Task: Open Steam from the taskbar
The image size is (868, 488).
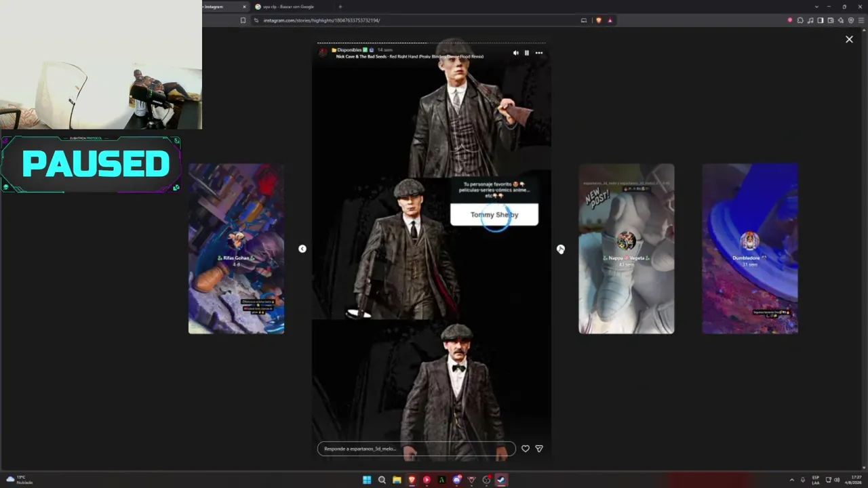Action: [501, 480]
